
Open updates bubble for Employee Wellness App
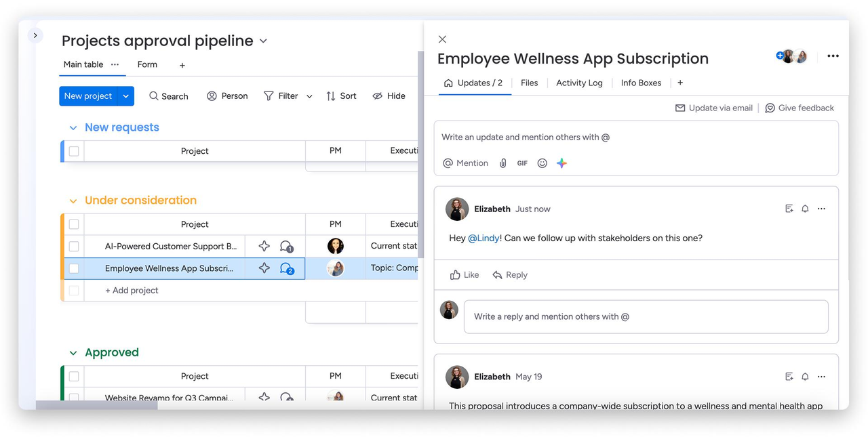(x=287, y=269)
